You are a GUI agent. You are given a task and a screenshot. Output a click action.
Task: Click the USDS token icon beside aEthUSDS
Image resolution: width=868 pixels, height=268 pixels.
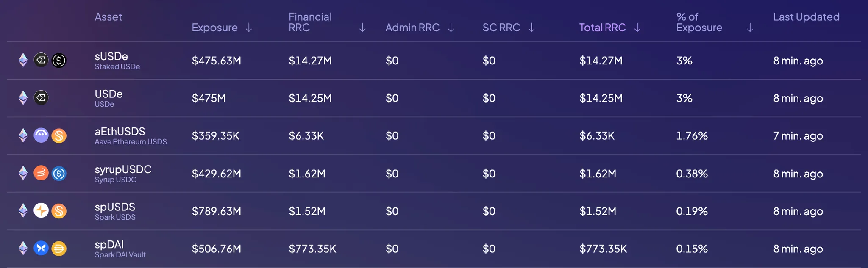(x=59, y=135)
